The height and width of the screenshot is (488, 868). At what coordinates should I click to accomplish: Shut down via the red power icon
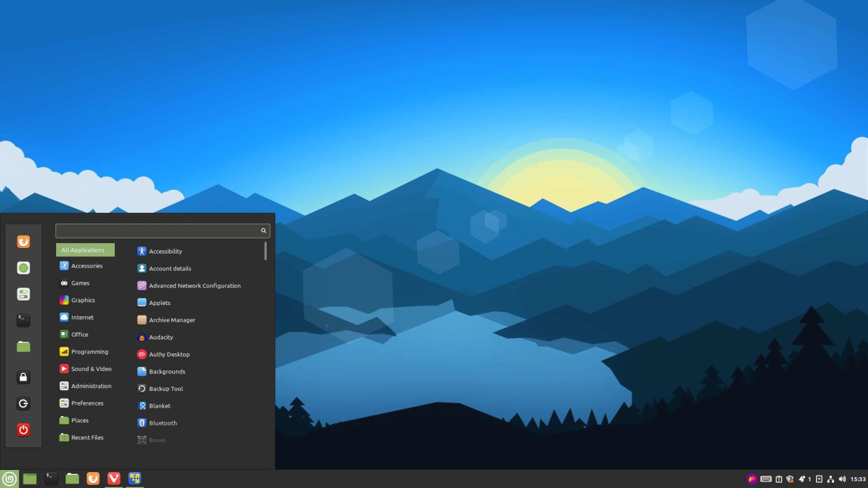pyautogui.click(x=23, y=429)
